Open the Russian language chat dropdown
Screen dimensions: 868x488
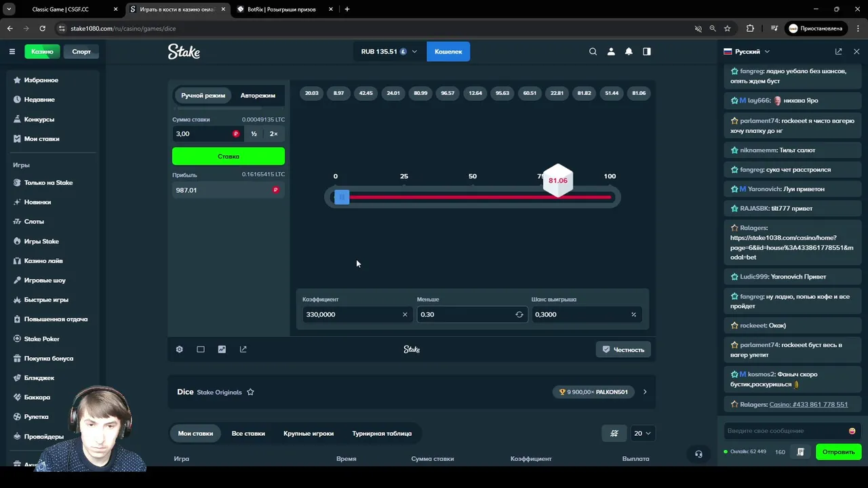[747, 52]
